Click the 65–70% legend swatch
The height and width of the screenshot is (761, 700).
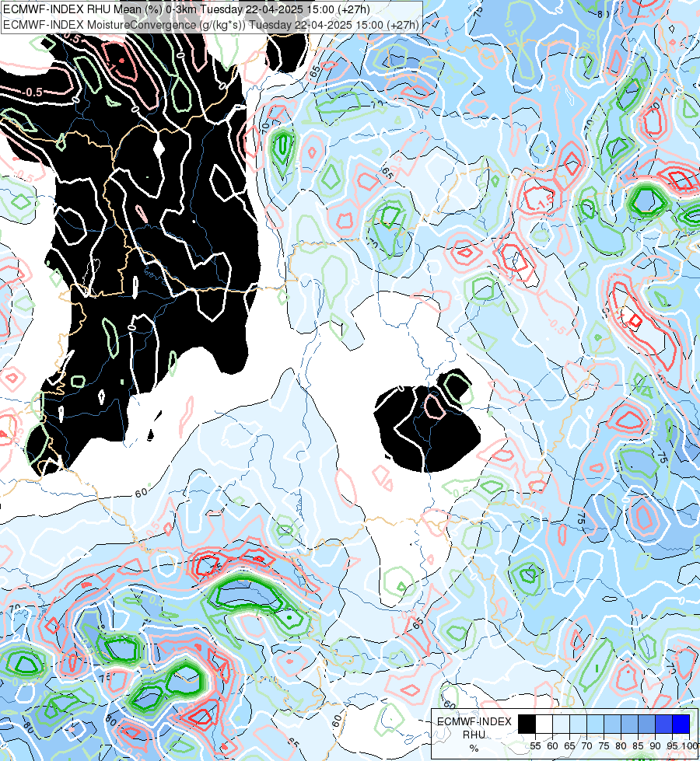(578, 724)
